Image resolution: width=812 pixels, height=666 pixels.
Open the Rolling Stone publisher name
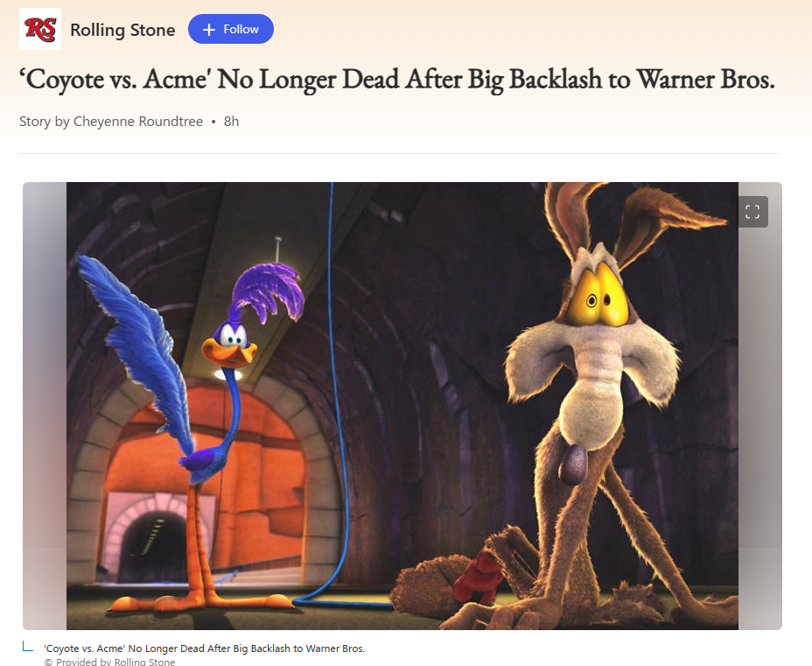point(122,30)
